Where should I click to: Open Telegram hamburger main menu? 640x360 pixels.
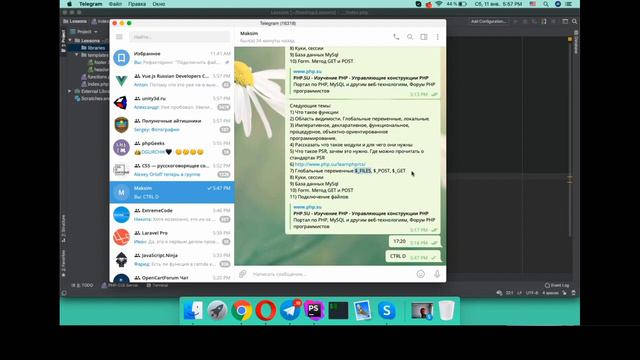coord(119,37)
